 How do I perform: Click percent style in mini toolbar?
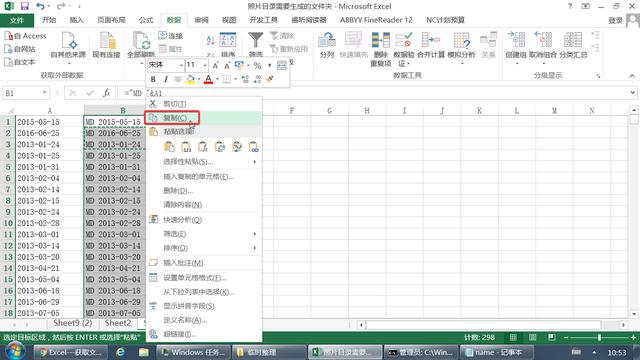point(257,65)
